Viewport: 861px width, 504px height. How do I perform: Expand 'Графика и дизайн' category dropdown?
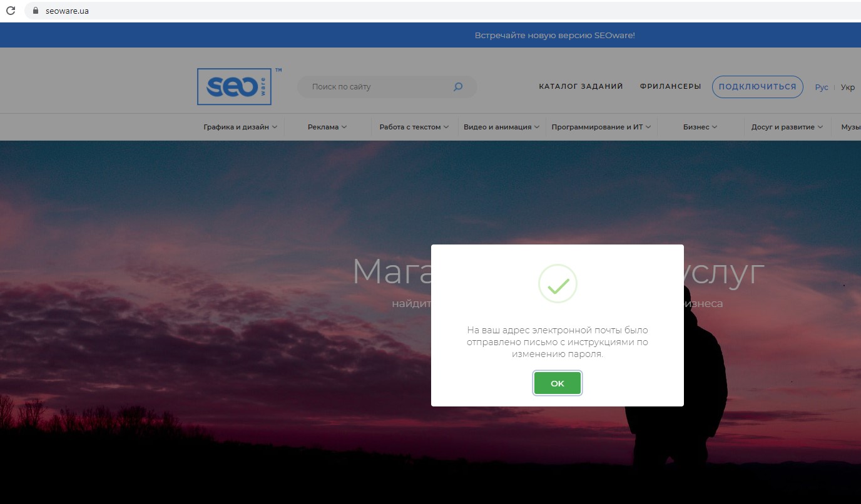[240, 127]
